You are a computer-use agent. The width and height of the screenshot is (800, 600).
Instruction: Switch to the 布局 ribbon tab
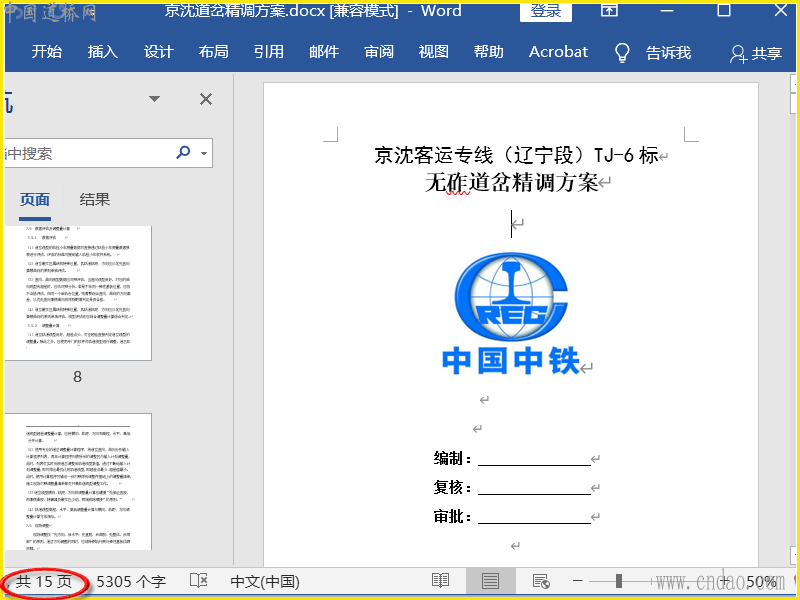tap(213, 52)
